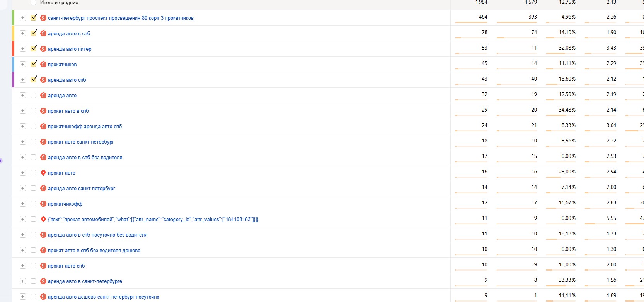Open 'санкт-петербург проспект просвещения 80 корп 3 прокатчиков' query
The height and width of the screenshot is (302, 644).
[x=121, y=18]
